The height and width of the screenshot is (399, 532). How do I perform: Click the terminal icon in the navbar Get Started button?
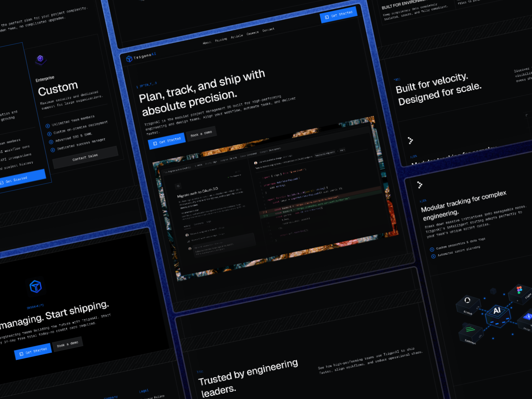tap(327, 17)
